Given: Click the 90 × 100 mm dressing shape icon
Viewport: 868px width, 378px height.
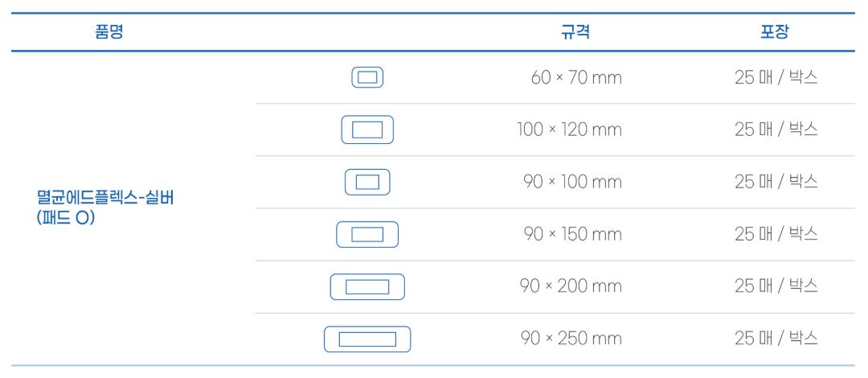Looking at the screenshot, I should coord(367,182).
